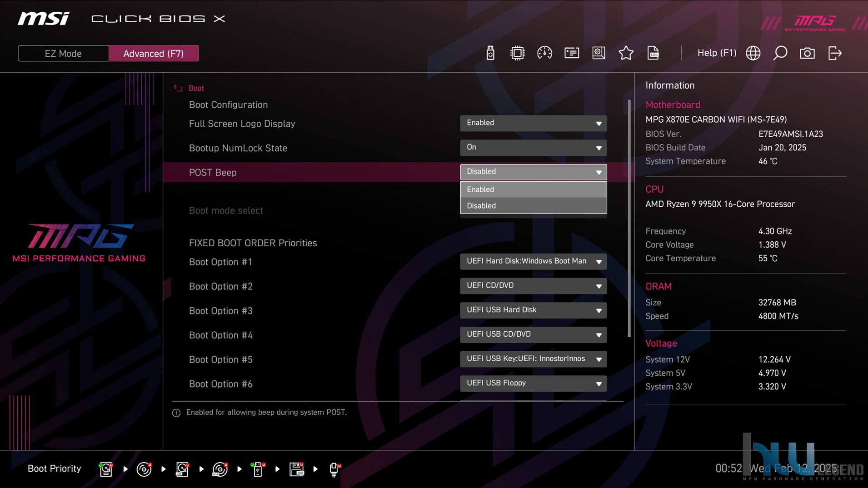
Task: Go back via the Boot breadcrumb
Action: tap(196, 88)
